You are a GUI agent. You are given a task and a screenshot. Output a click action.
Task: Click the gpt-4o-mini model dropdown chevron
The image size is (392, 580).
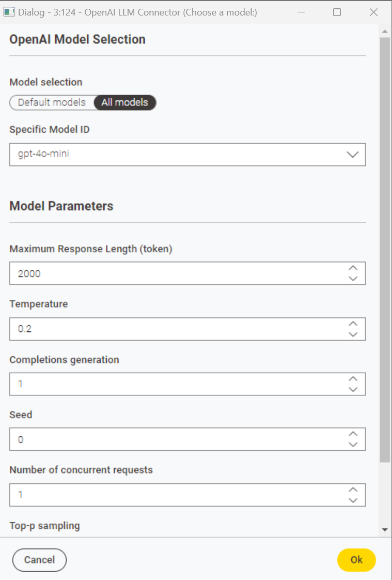(353, 155)
